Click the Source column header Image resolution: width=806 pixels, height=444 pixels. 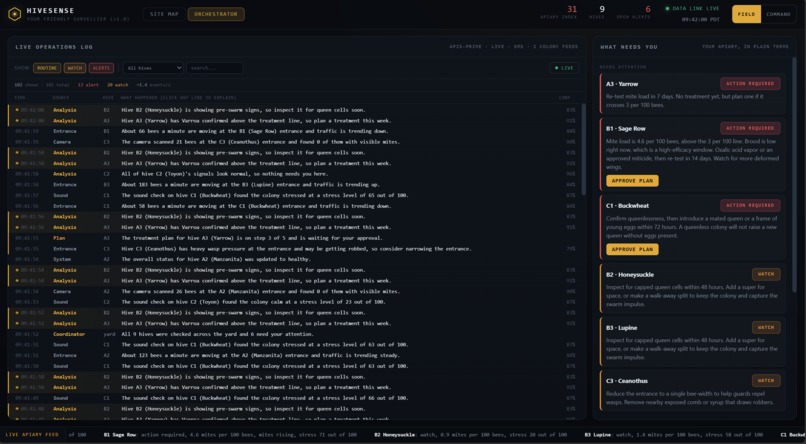click(x=61, y=98)
